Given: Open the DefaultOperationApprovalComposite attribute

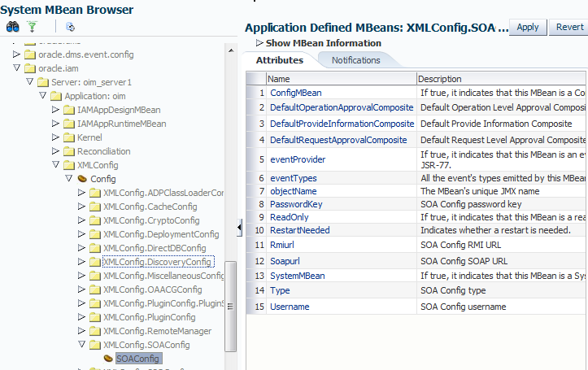Looking at the screenshot, I should pos(342,107).
